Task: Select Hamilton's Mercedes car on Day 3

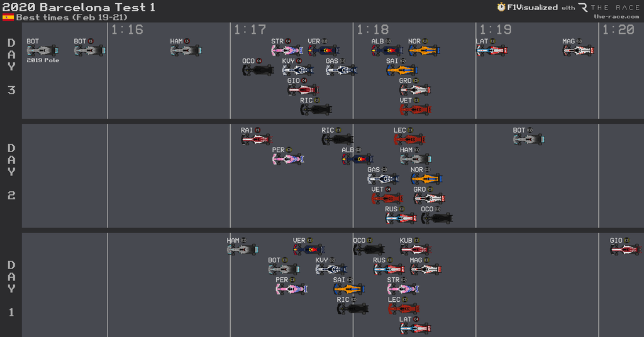Action: pos(186,50)
